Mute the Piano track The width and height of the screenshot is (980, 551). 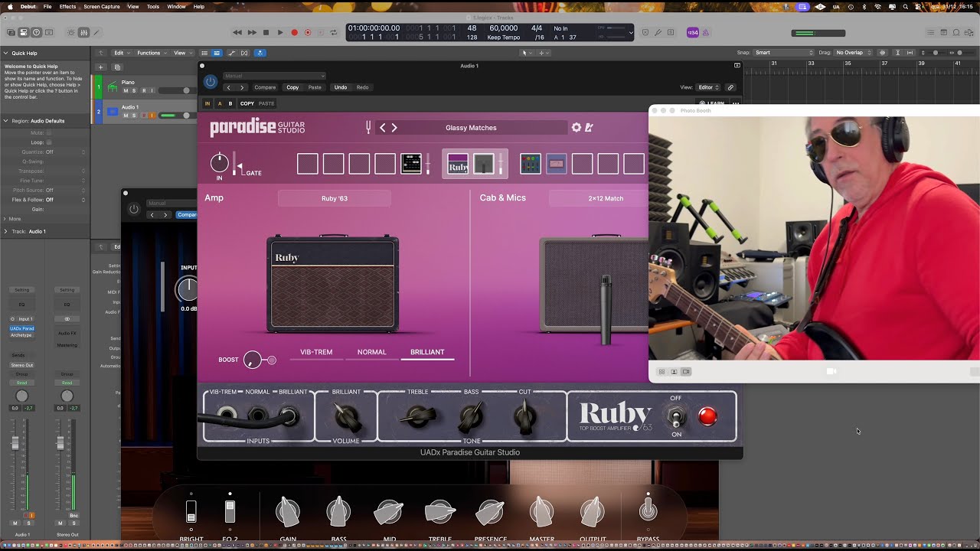125,91
